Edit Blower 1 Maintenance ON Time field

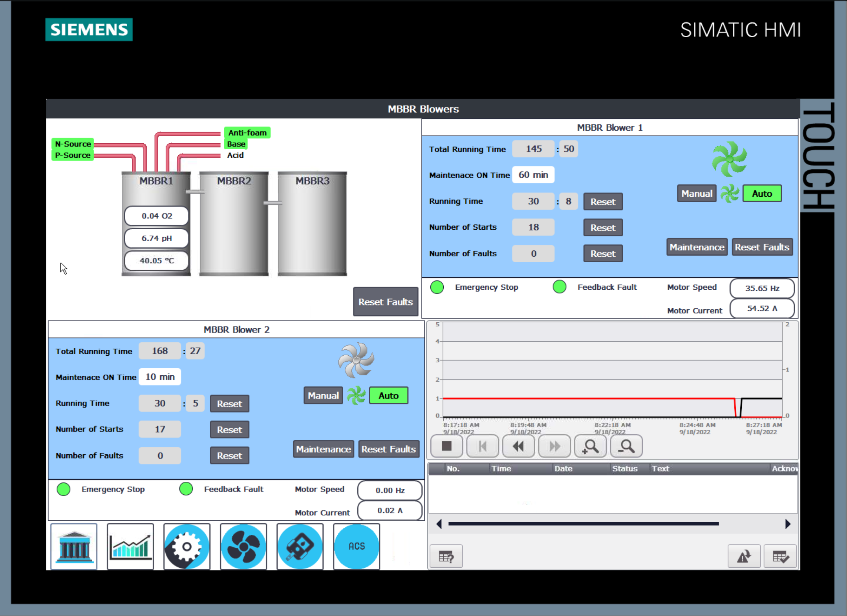coord(533,175)
